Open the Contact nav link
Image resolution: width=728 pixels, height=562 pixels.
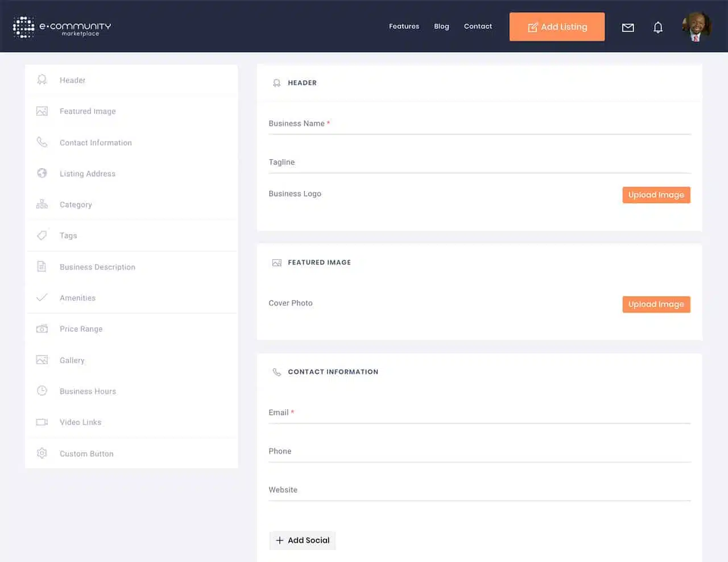478,26
